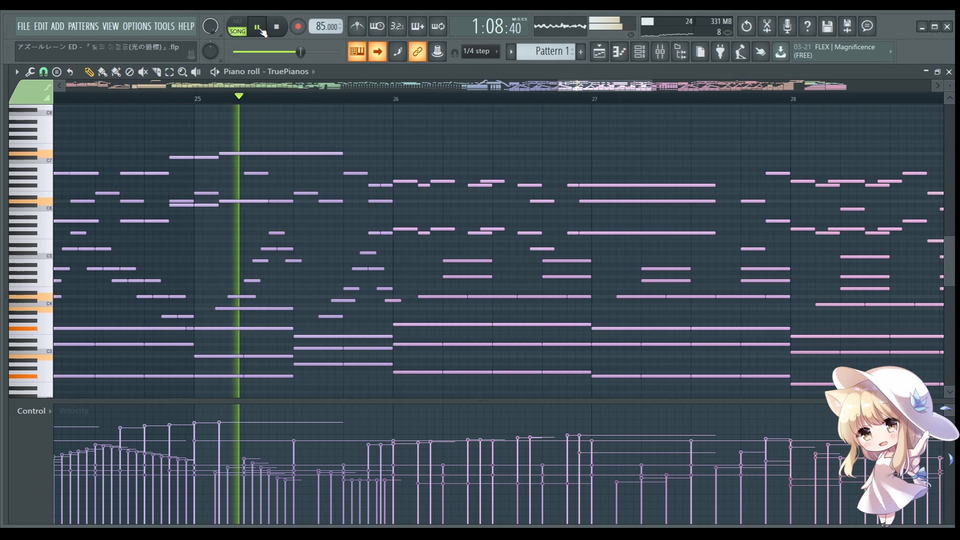The width and height of the screenshot is (960, 540).
Task: Toggle the 3-2-1 recording countdown
Action: pyautogui.click(x=397, y=26)
